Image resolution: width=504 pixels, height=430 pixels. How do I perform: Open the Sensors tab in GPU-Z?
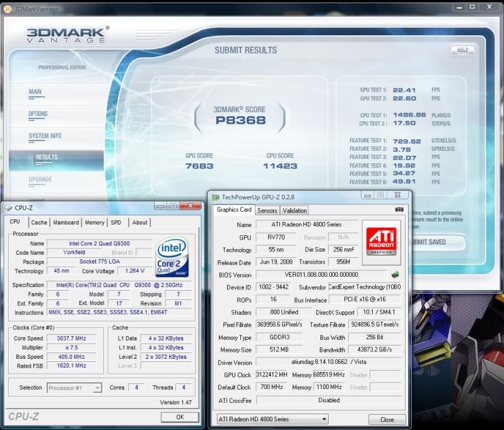pos(267,211)
